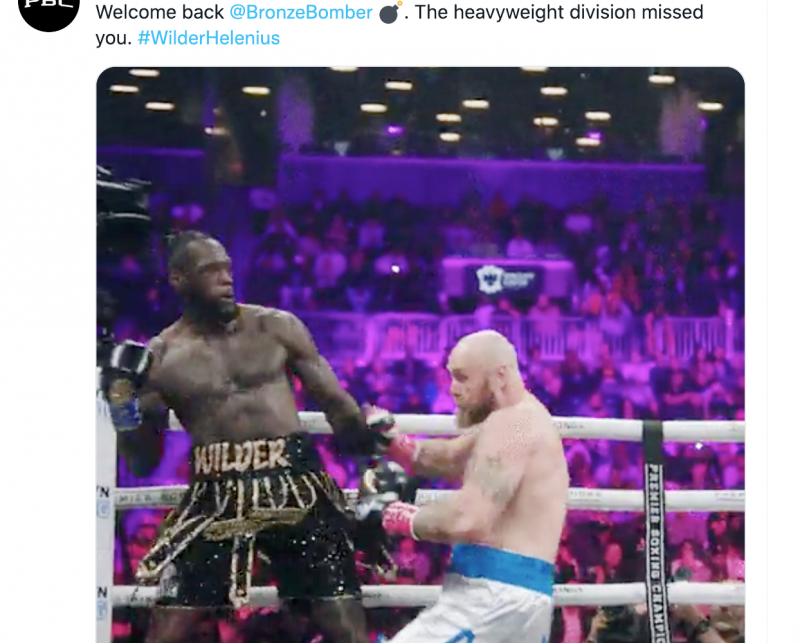This screenshot has height=643, width=800.
Task: Click the bomb emoji in tweet
Action: point(391,12)
